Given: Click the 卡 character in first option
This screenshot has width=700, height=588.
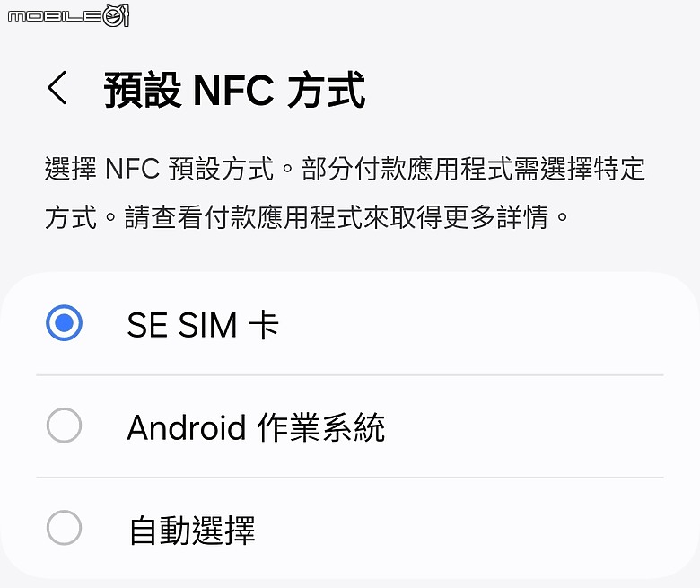Looking at the screenshot, I should (x=264, y=325).
